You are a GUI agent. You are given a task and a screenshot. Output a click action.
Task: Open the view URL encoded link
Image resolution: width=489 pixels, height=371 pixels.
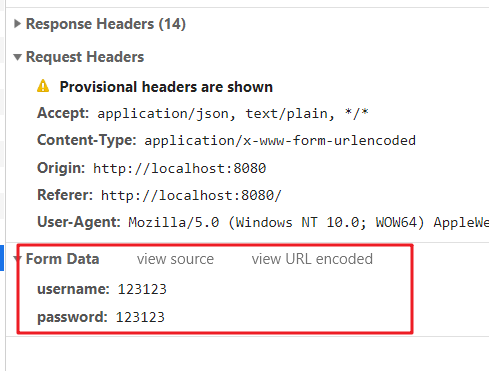point(312,259)
